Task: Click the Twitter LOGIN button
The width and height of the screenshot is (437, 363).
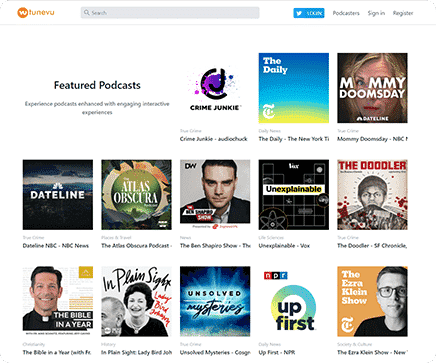Action: coord(309,13)
